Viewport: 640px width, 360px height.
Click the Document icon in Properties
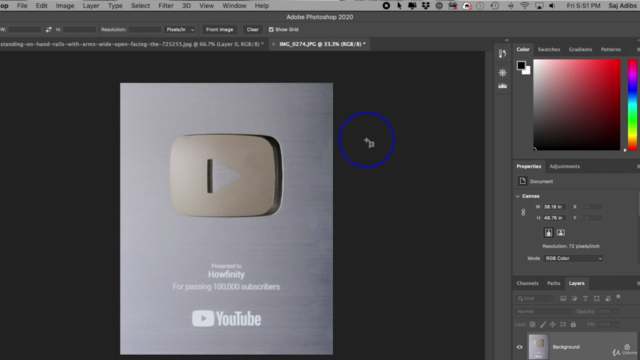tap(522, 181)
